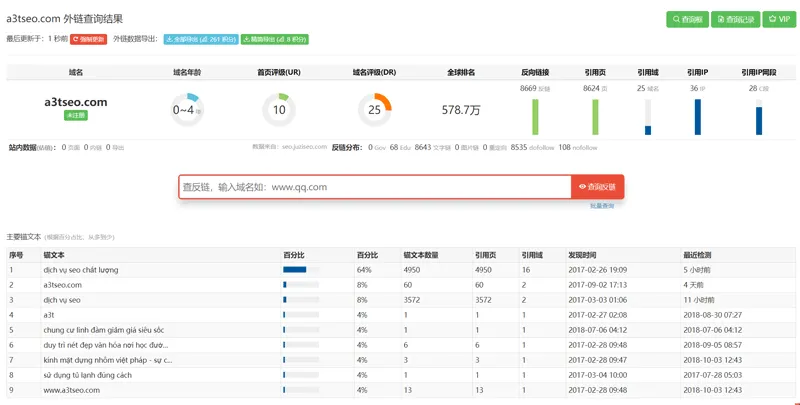Click the DR 25 donut chart

pyautogui.click(x=374, y=110)
